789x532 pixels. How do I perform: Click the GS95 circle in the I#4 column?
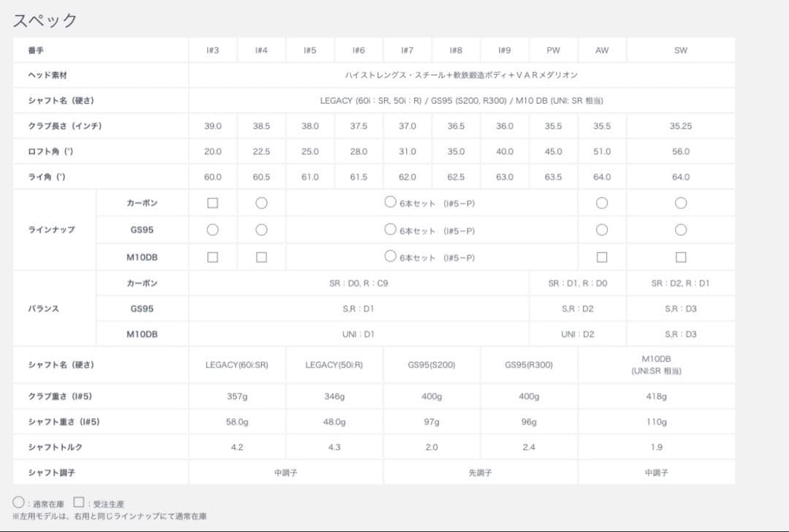[262, 229]
